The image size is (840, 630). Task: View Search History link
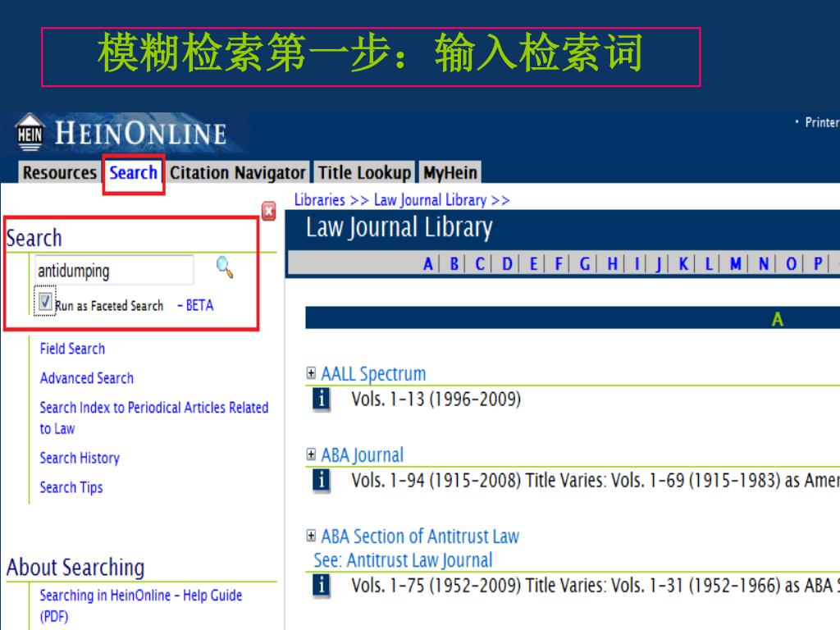[80, 458]
